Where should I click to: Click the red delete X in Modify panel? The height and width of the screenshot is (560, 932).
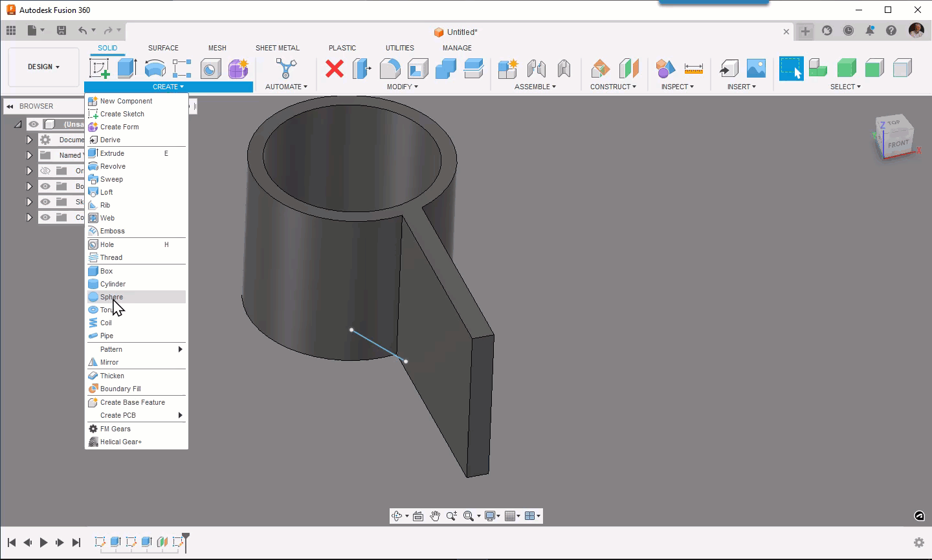point(334,70)
